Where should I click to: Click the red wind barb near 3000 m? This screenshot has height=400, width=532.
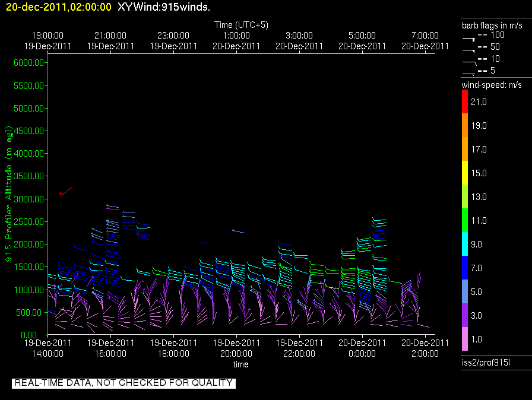click(65, 191)
